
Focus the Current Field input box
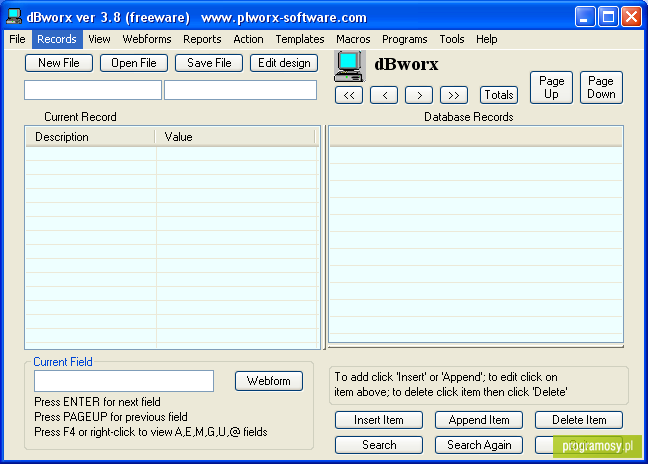pyautogui.click(x=124, y=381)
